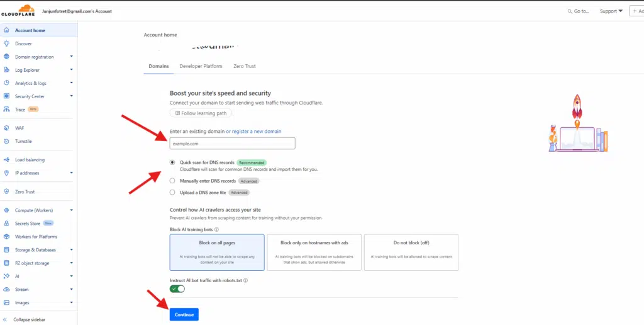
Task: Click the Go to... search button
Action: (x=579, y=11)
